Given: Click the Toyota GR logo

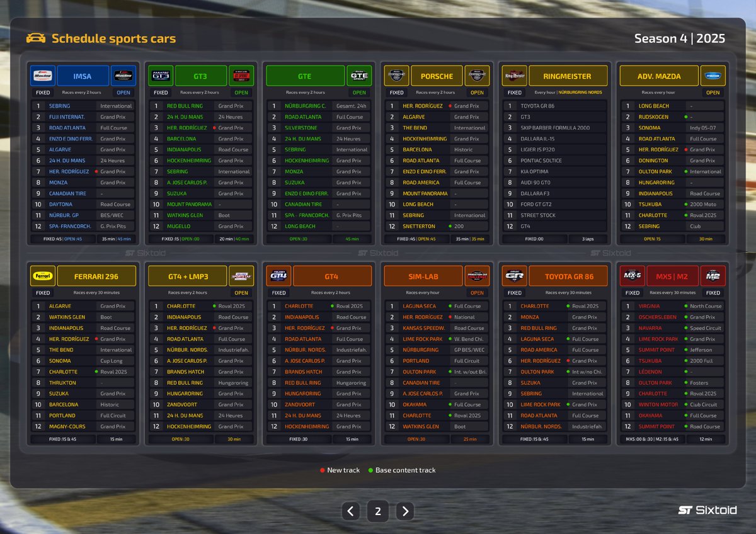Looking at the screenshot, I should tap(515, 276).
